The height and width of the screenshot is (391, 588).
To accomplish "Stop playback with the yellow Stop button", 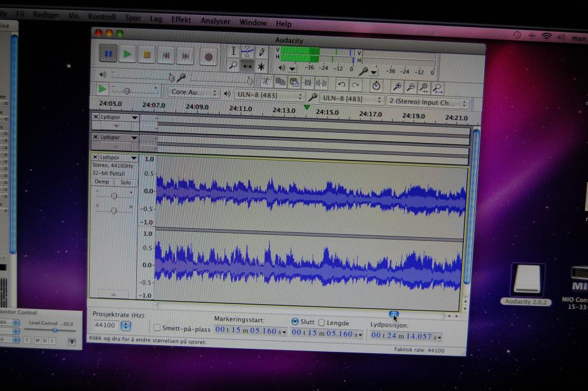I will 147,55.
